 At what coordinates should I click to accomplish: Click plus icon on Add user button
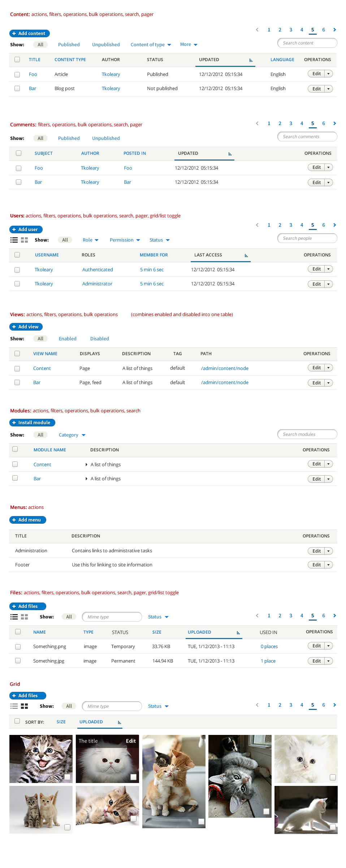14,229
